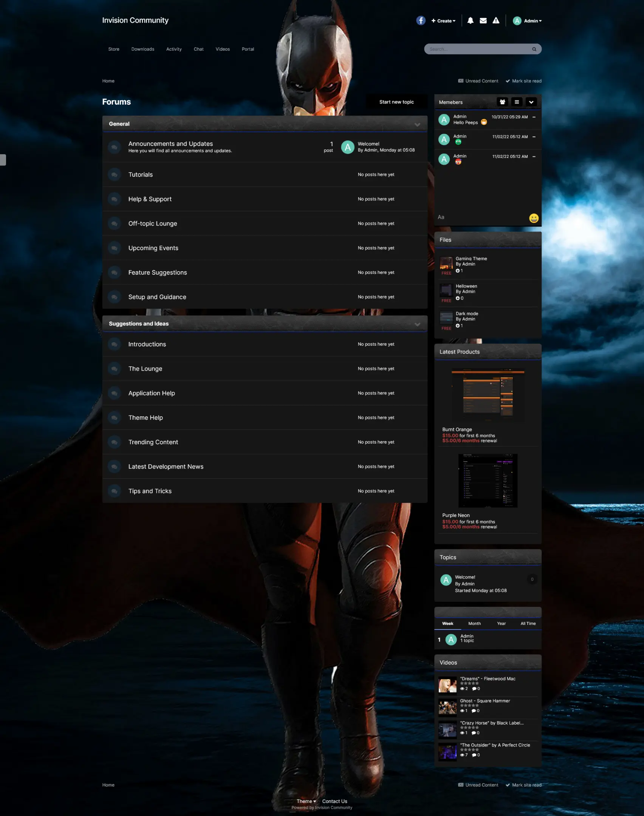
Task: Click the Off-topic Lounge forum icon
Action: pos(114,224)
